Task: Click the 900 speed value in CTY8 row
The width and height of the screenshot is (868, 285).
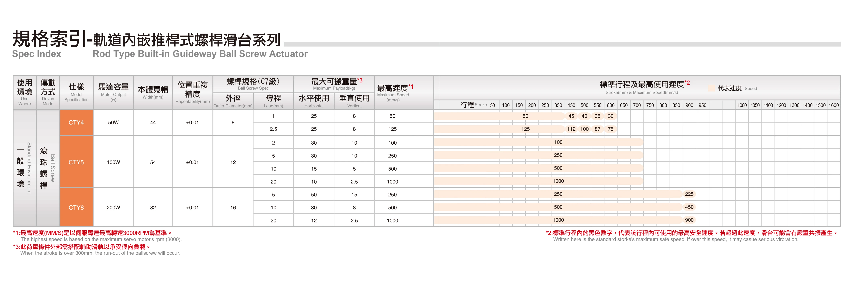Action: tap(689, 220)
